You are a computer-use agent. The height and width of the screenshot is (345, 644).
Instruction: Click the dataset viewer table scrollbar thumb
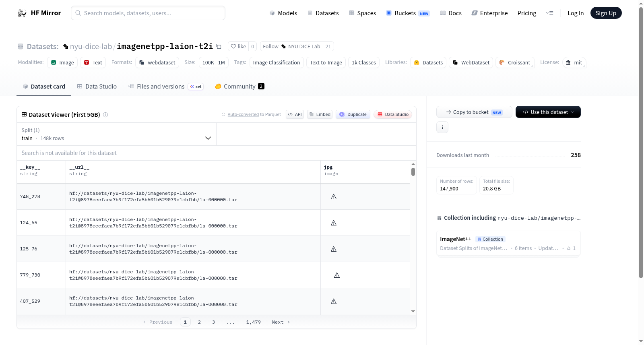pyautogui.click(x=413, y=172)
